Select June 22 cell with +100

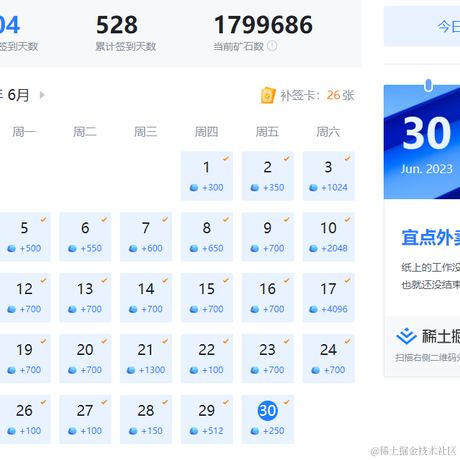(x=207, y=359)
